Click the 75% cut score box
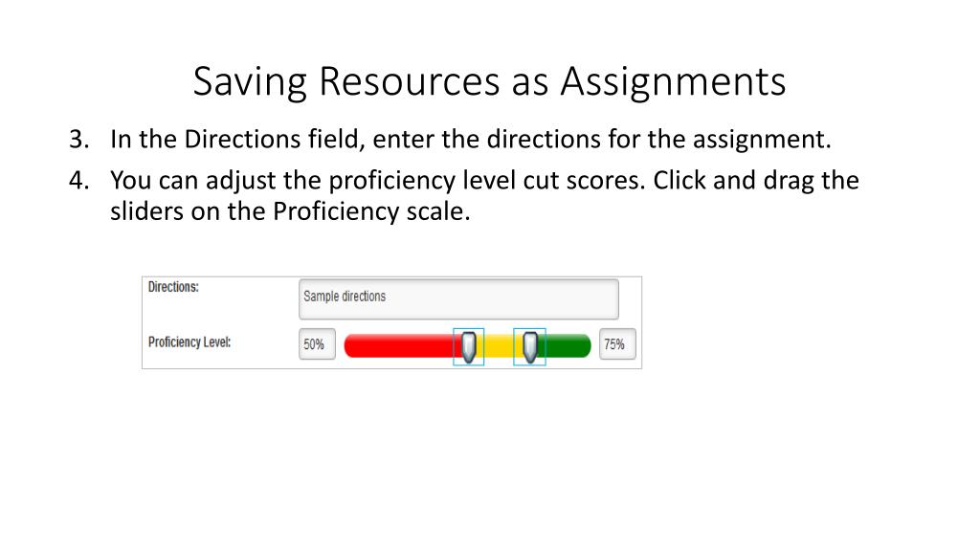The image size is (980, 551). coord(617,344)
